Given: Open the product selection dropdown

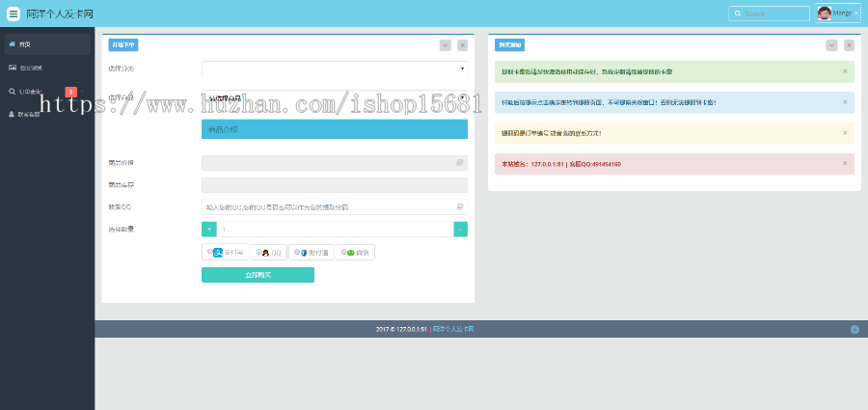Looking at the screenshot, I should click(335, 97).
